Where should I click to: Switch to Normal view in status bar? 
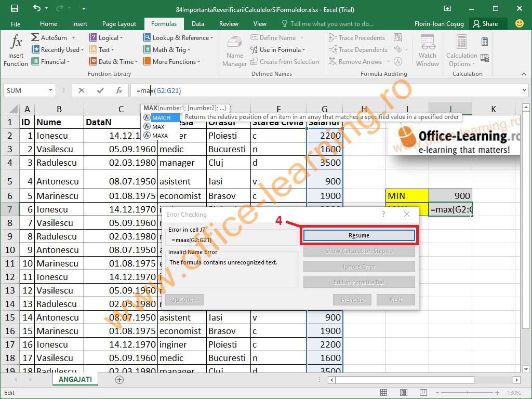click(384, 393)
